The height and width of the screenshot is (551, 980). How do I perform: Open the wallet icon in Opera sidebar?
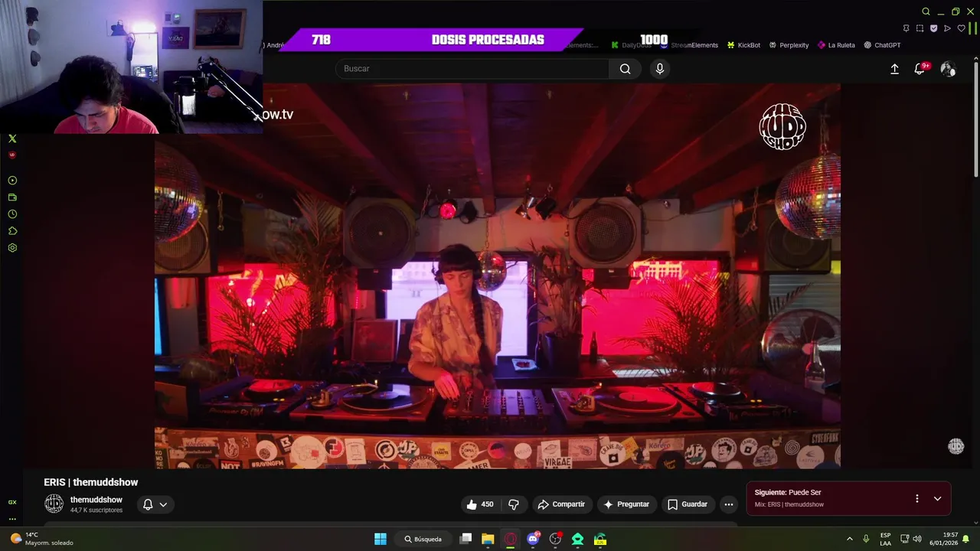click(12, 197)
